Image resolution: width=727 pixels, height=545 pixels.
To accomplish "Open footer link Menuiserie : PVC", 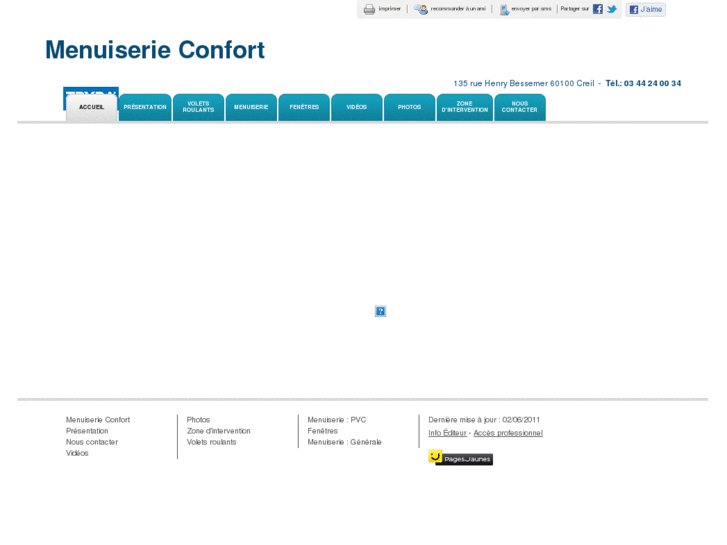I will click(x=337, y=420).
